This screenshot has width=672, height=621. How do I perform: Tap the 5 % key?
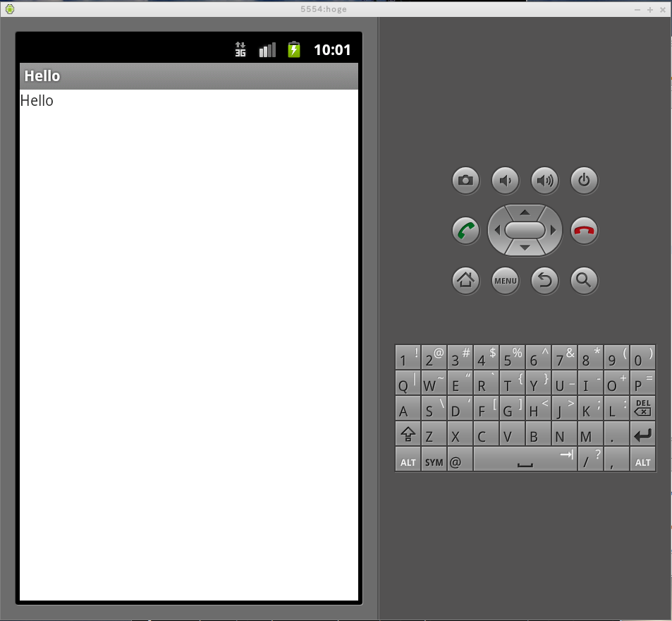pos(513,357)
